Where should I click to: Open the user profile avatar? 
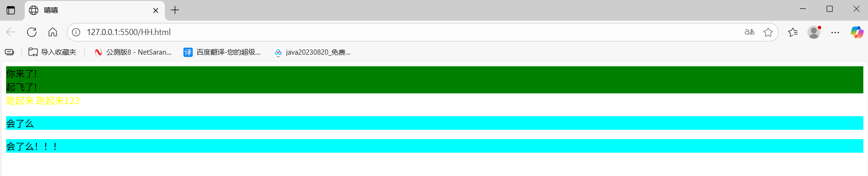point(814,32)
